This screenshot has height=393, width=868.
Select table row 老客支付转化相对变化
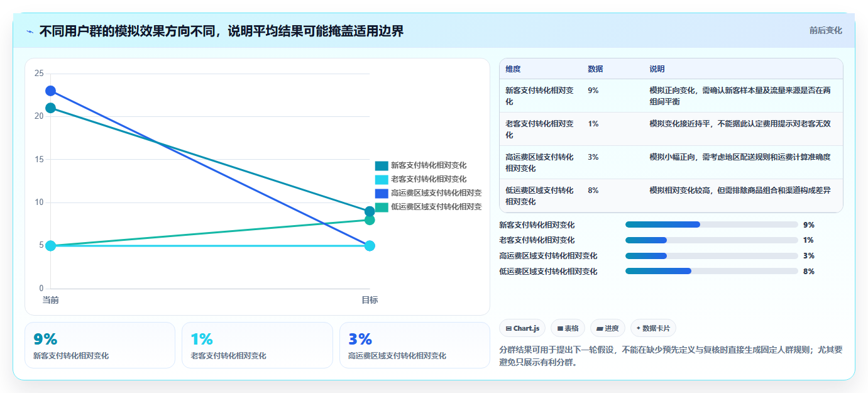tap(671, 129)
